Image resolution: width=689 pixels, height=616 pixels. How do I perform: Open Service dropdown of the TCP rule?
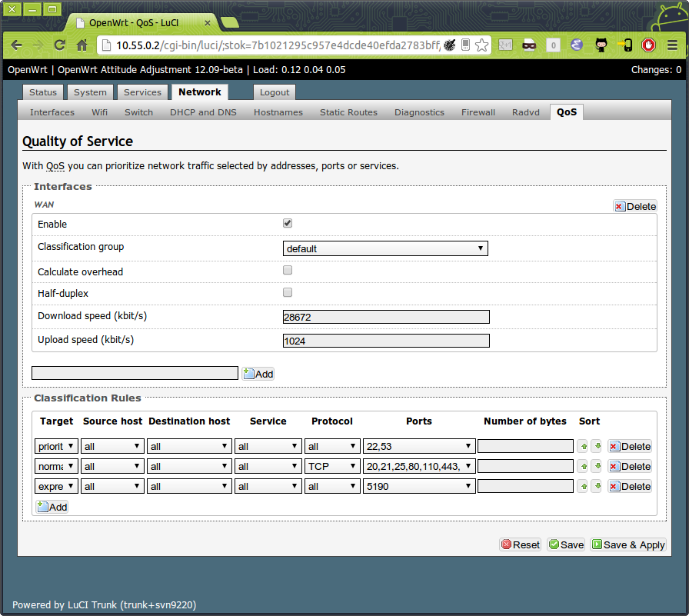(x=268, y=466)
